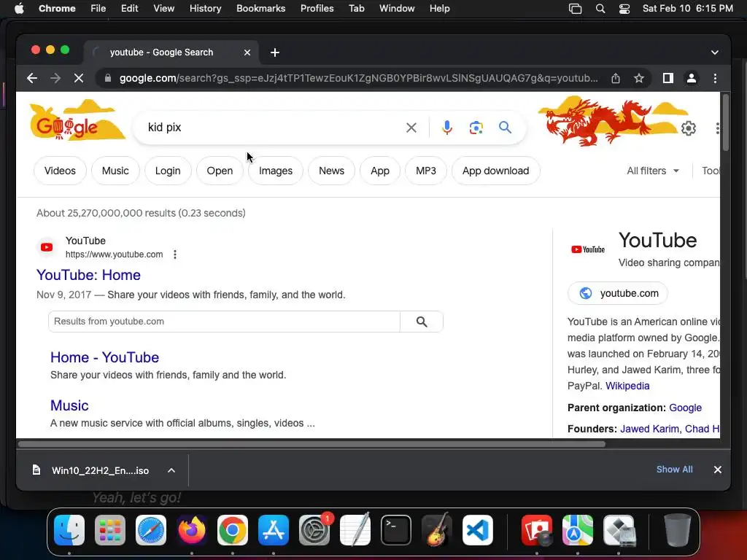Select the Login filter chip
Viewport: 747px width, 560px height.
(x=168, y=171)
